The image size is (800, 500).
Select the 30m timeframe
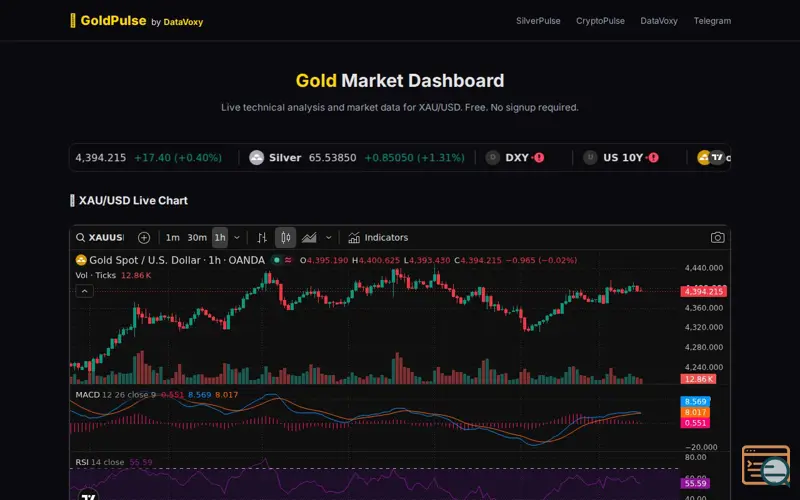click(197, 238)
